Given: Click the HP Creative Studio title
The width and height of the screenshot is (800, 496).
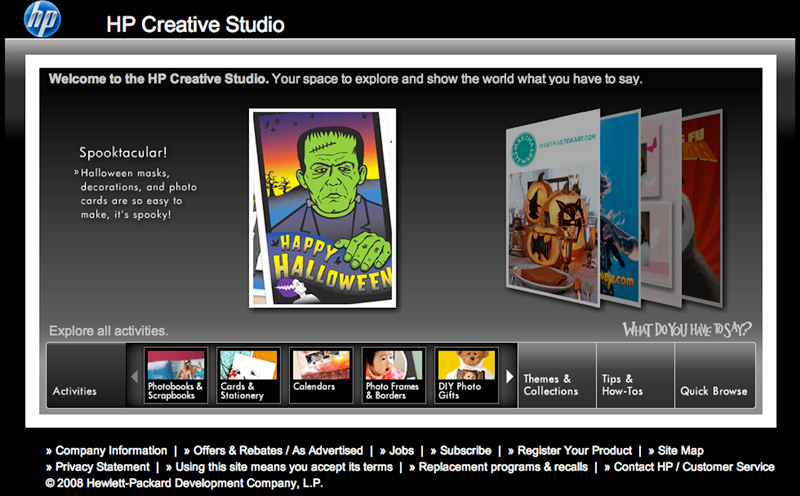Looking at the screenshot, I should 195,24.
